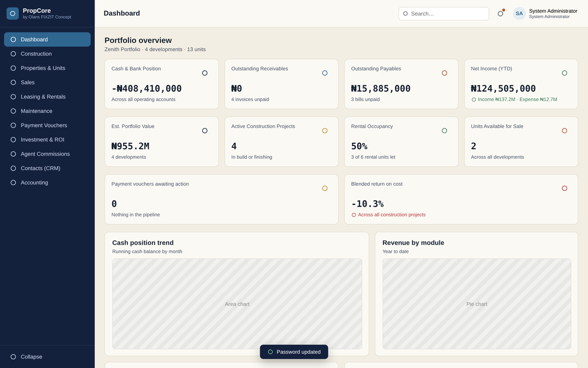Click the ₦15,885,000 payables value
588x368 pixels.
381,88
